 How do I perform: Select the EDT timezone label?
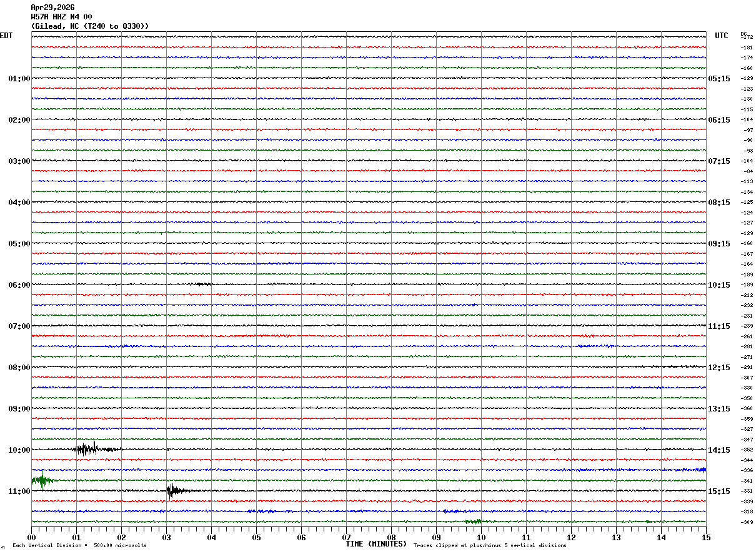tap(6, 36)
